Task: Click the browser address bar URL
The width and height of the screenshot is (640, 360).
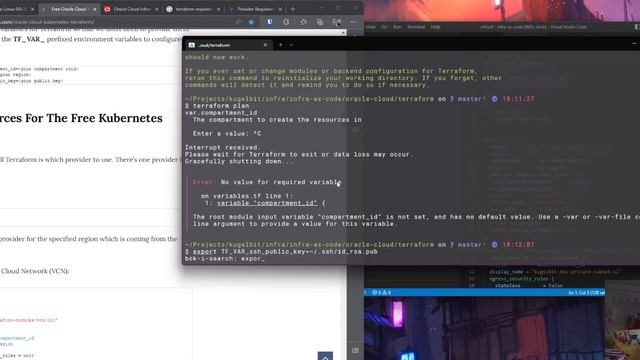Action: (x=47, y=22)
